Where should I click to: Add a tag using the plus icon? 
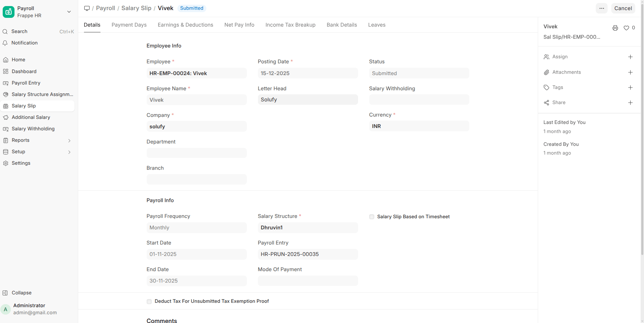click(630, 88)
